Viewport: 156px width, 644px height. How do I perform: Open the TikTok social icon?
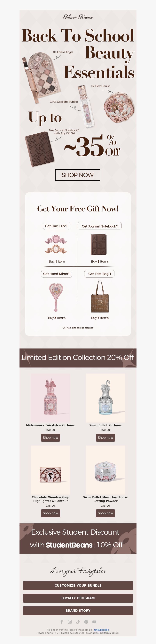coord(78,622)
